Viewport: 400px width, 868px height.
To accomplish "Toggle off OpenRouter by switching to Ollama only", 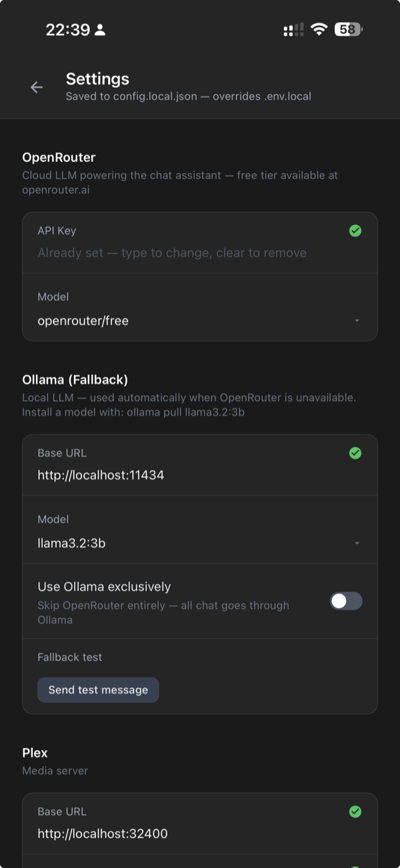I will click(x=346, y=601).
